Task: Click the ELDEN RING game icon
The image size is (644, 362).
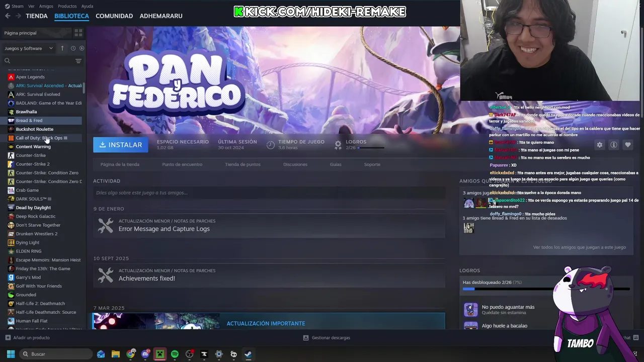Action: click(11, 251)
